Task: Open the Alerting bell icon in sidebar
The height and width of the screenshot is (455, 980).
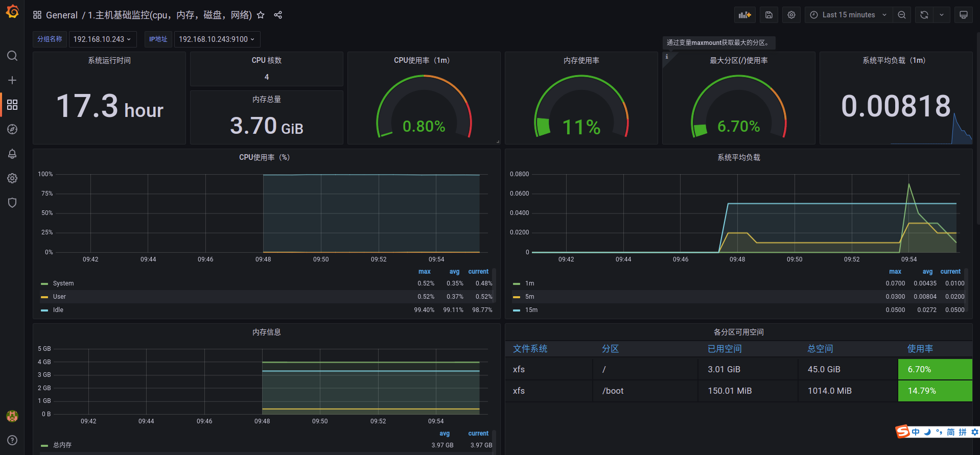Action: 12,154
